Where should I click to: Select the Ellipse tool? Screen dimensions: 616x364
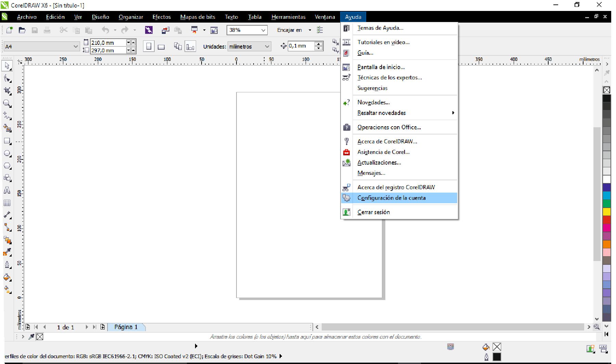7,153
